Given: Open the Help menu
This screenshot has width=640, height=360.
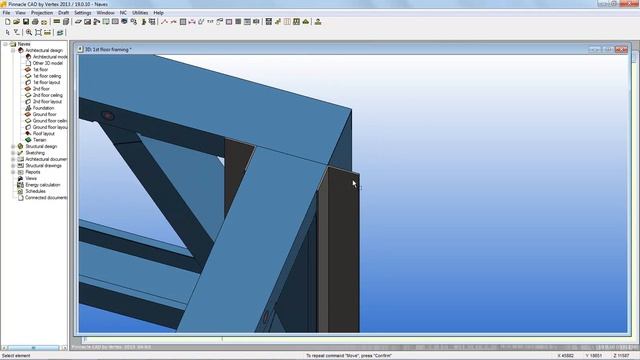Looking at the screenshot, I should 158,13.
